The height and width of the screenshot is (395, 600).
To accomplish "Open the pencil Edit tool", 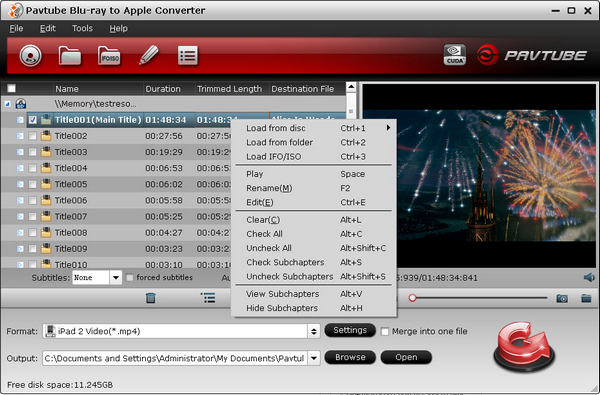I will pyautogui.click(x=149, y=55).
